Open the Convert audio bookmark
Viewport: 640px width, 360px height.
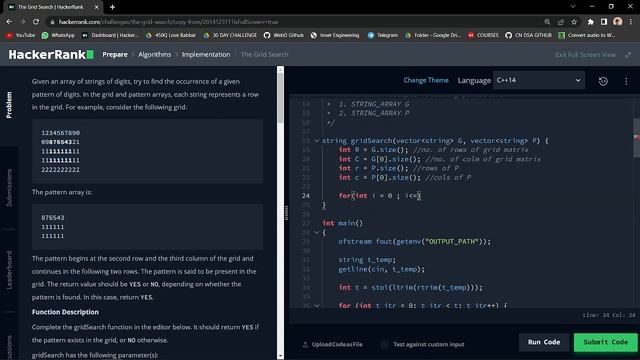click(x=587, y=35)
